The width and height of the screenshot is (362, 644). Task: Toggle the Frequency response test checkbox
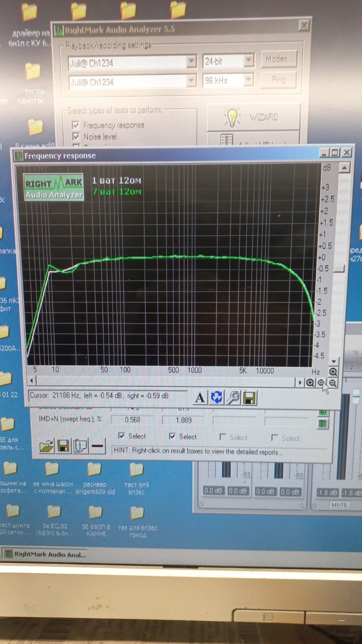(x=76, y=125)
